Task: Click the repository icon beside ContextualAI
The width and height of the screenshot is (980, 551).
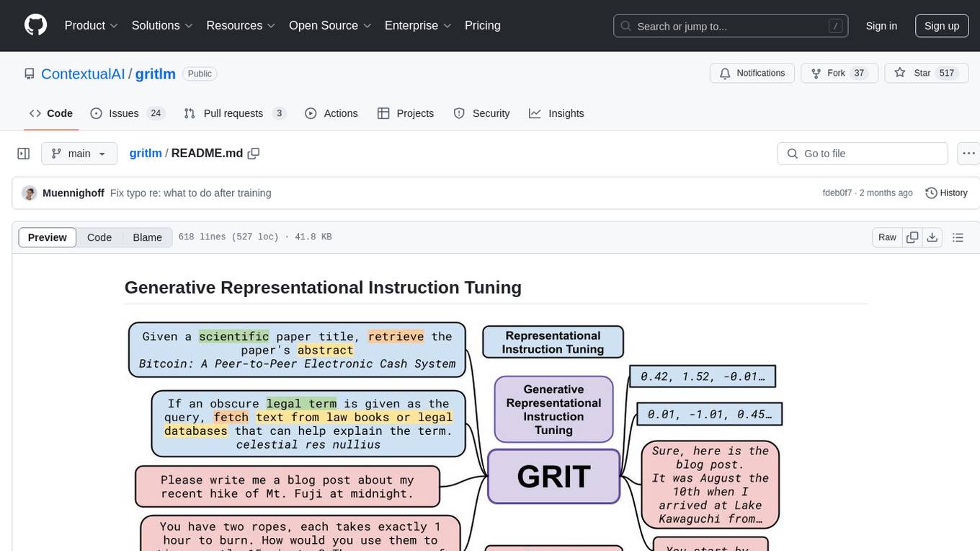Action: (x=29, y=74)
